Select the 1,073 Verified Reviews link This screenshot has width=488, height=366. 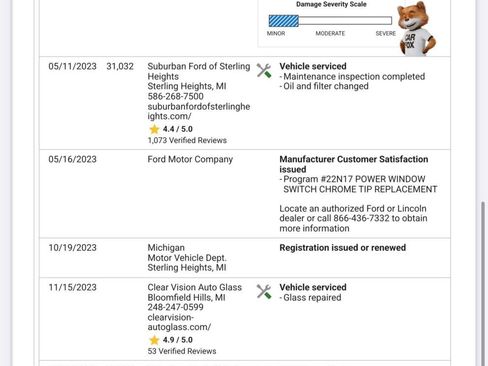[x=187, y=140]
